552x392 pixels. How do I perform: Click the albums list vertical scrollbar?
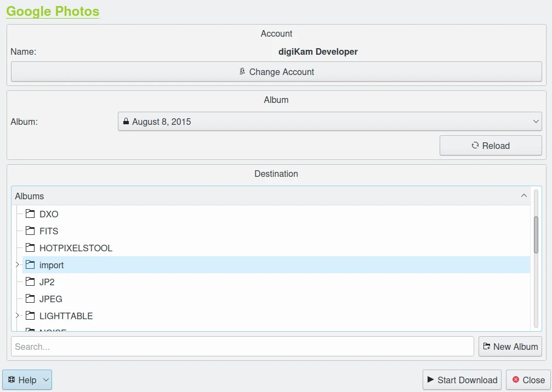(x=536, y=235)
